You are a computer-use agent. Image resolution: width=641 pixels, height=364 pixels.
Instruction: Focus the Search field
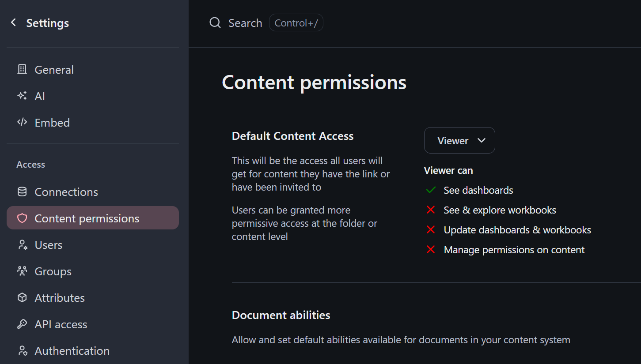pos(245,23)
